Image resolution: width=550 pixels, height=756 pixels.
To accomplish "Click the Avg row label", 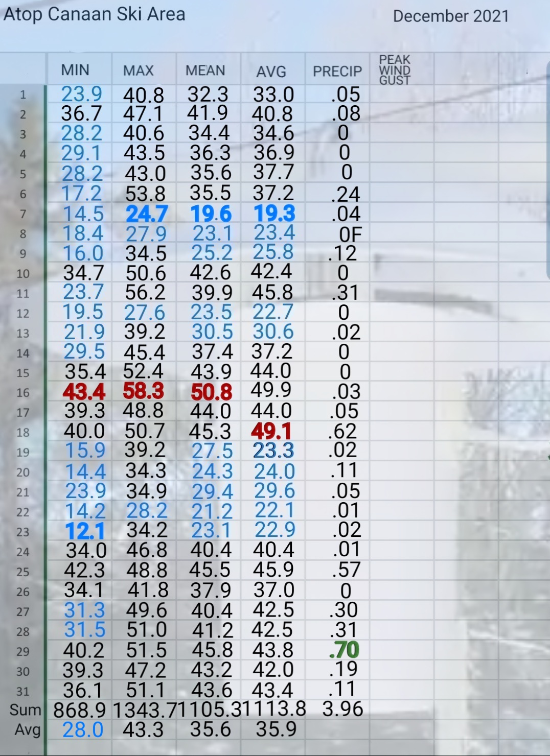I will tap(28, 730).
